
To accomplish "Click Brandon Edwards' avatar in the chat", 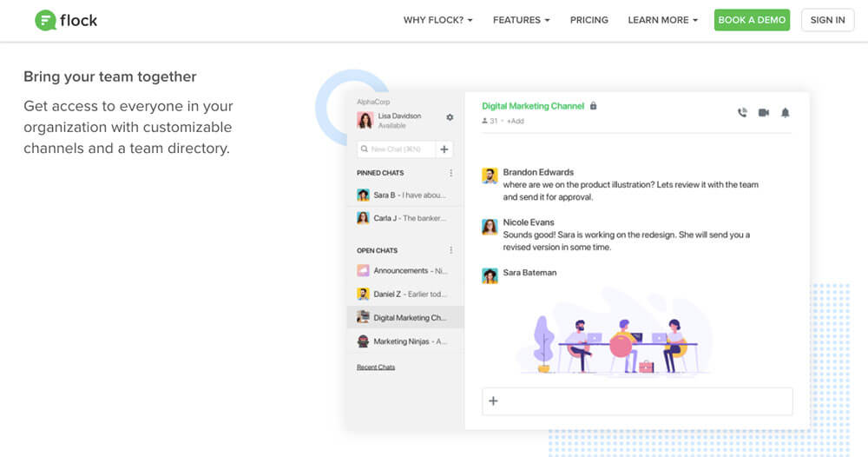I will coord(490,176).
